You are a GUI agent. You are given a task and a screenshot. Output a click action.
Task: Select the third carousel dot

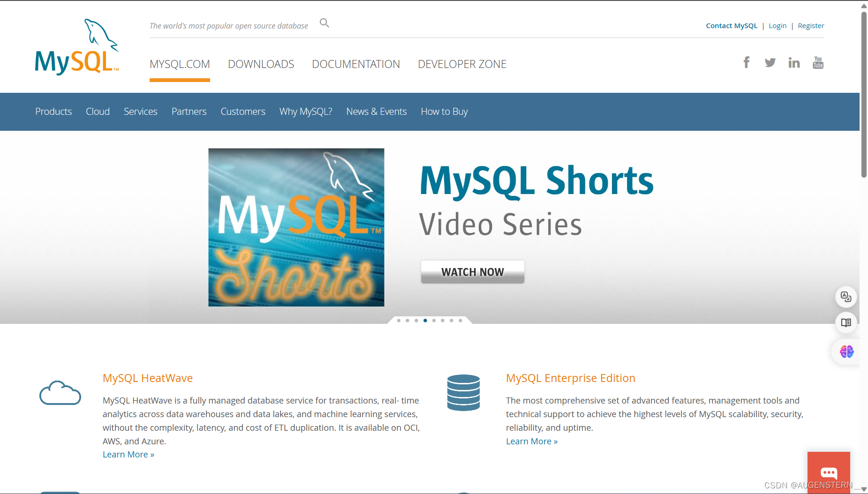pos(416,321)
